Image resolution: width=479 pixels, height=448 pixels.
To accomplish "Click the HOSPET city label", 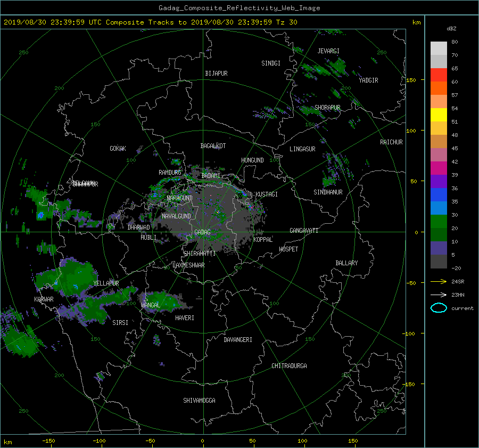I will [x=288, y=249].
